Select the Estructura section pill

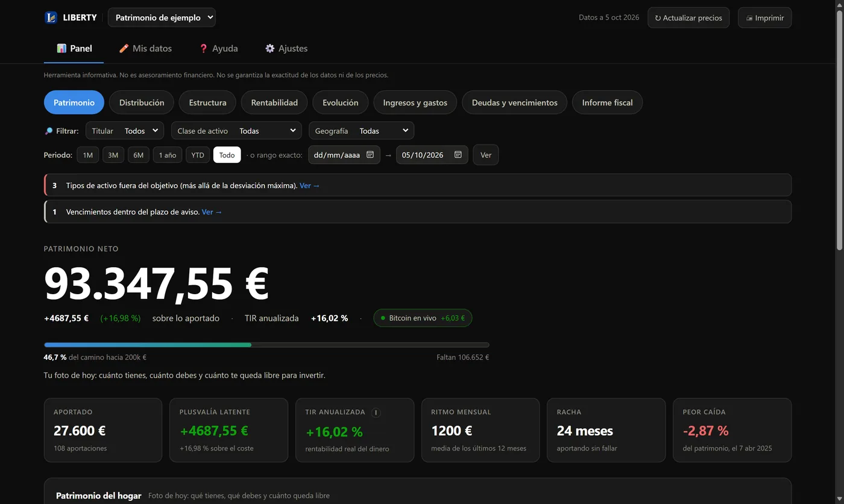(207, 102)
